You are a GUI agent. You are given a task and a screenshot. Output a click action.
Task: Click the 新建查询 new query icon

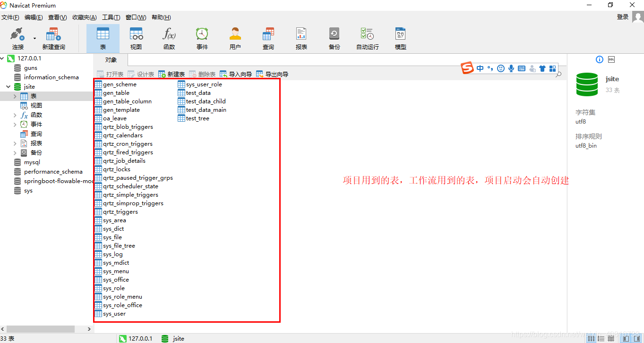tap(53, 38)
